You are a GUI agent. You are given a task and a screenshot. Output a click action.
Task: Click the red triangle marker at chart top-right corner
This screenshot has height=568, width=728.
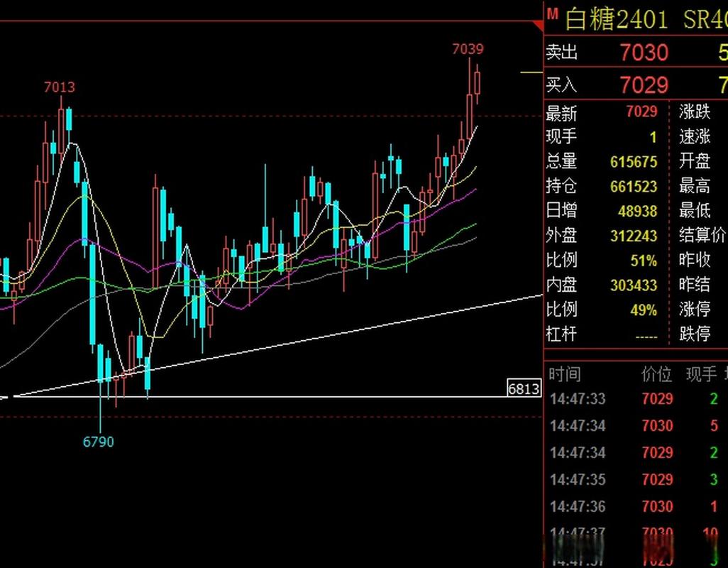point(537,26)
